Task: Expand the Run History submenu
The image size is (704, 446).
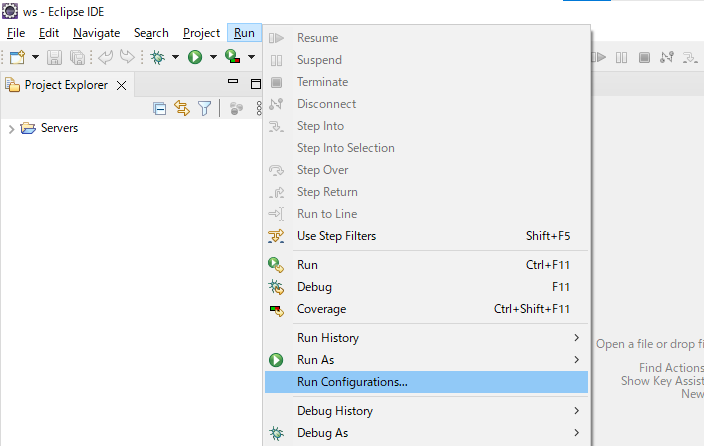Action: (426, 338)
